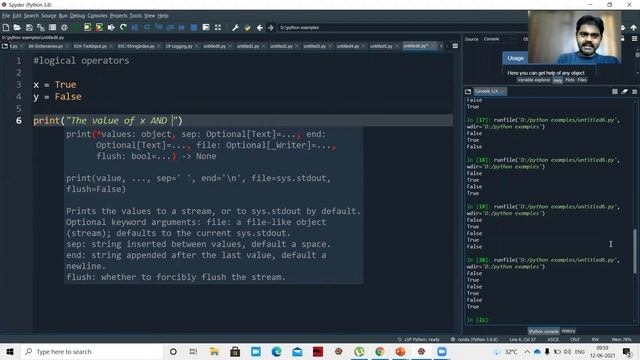
Task: Click the forward arrow in toolbar
Action: 271,27
